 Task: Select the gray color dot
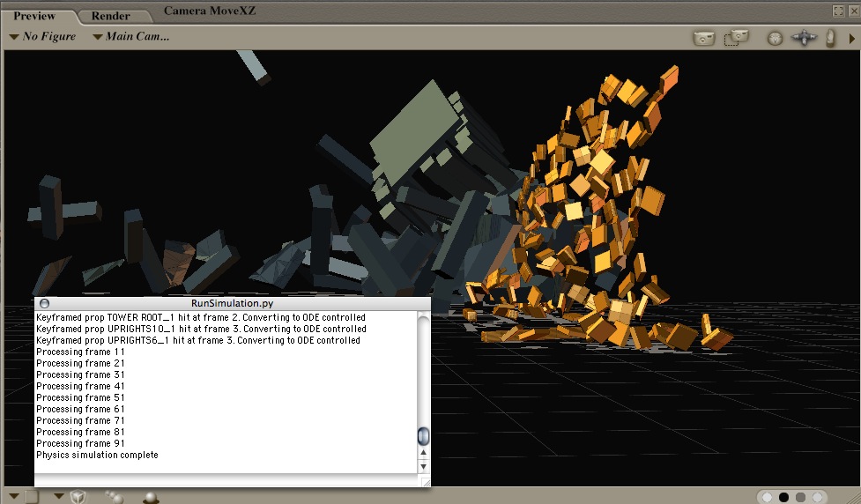(800, 498)
